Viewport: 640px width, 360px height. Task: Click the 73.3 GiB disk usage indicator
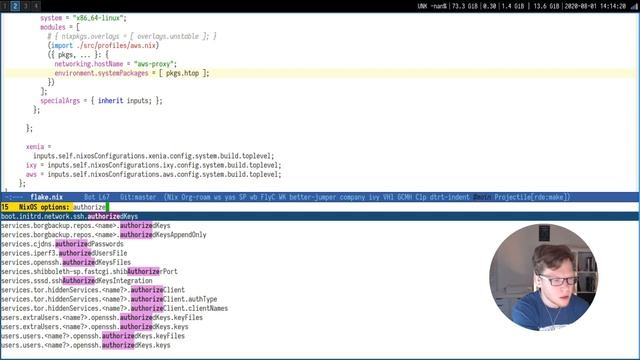464,6
